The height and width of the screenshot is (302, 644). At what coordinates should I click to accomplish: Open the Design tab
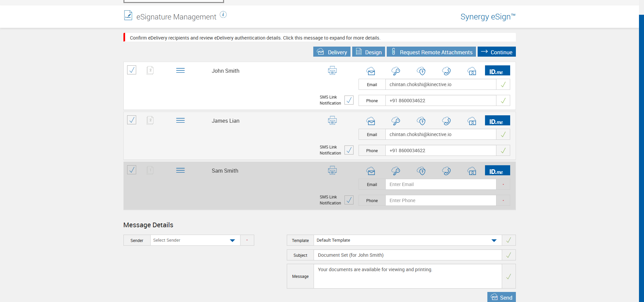[x=368, y=52]
